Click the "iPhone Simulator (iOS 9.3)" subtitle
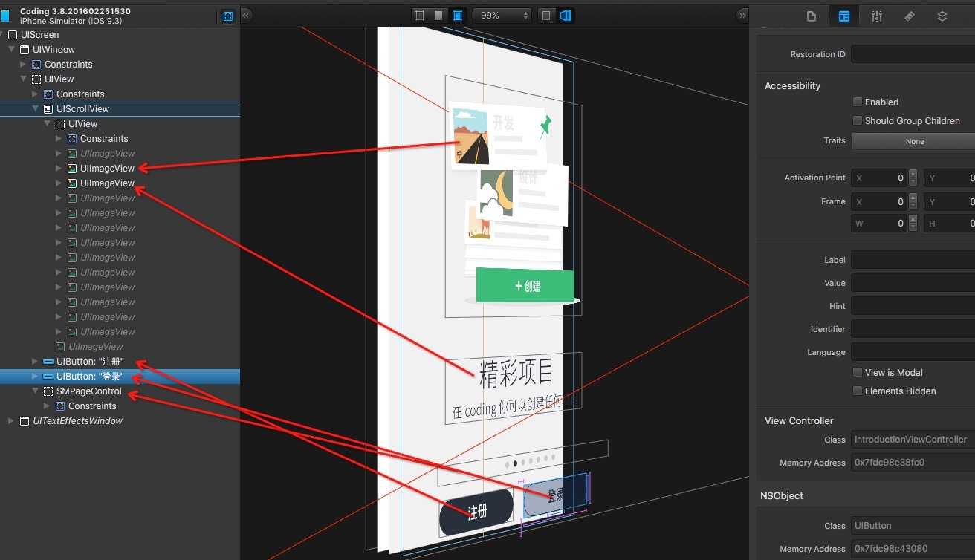 71,21
